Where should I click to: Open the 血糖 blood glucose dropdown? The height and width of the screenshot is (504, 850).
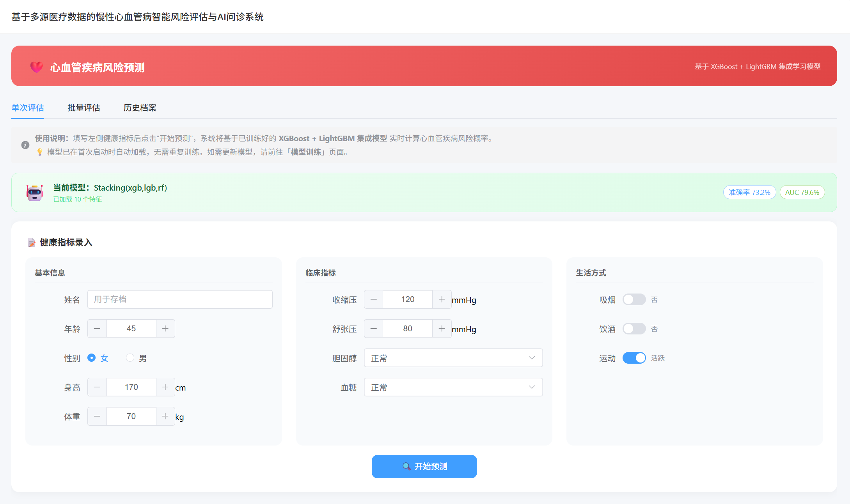453,387
